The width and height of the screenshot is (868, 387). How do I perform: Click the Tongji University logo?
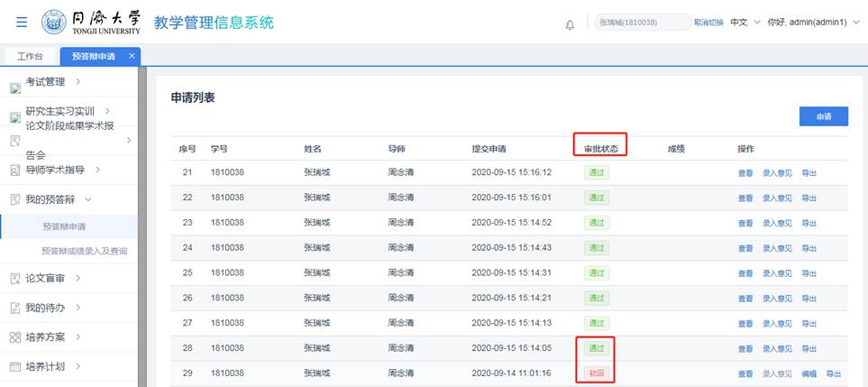[x=91, y=22]
